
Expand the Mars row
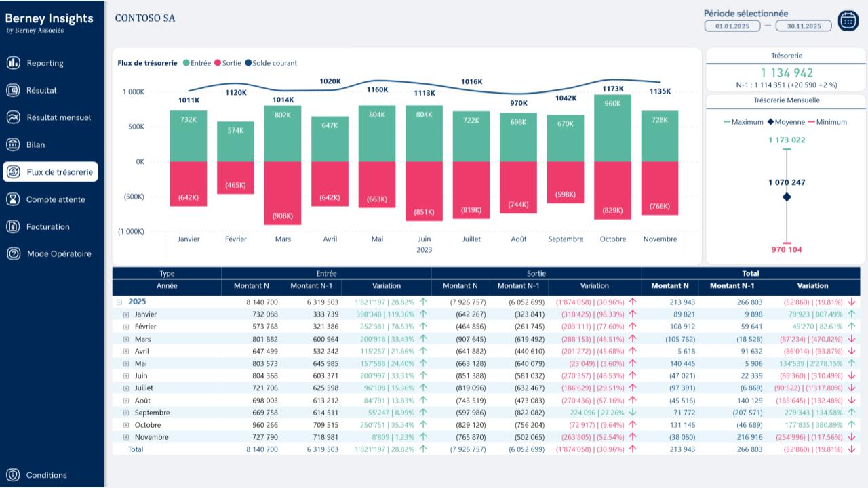coord(125,339)
